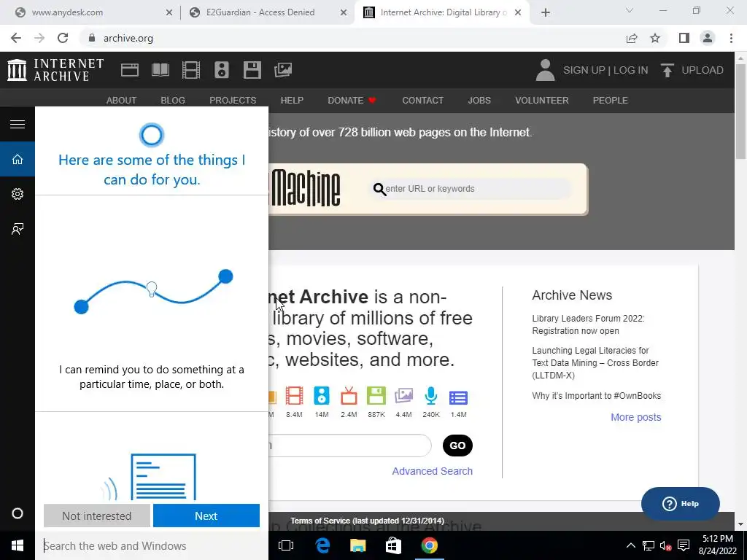Click the LOG IN link
Screen dimensions: 747x560
pos(630,70)
